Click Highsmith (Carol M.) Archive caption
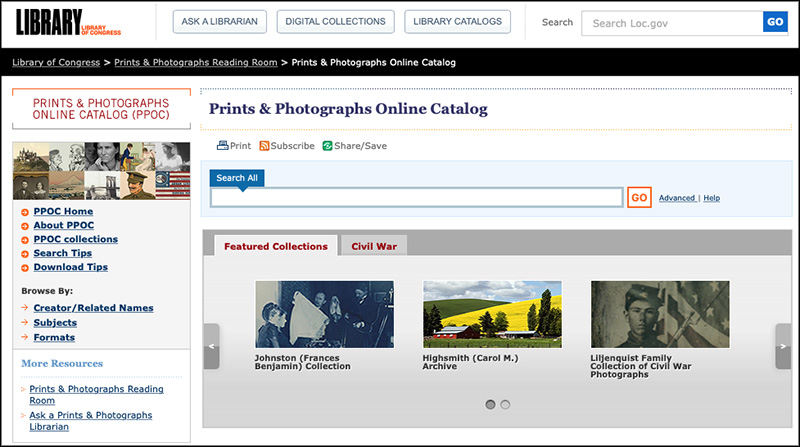 [x=470, y=362]
